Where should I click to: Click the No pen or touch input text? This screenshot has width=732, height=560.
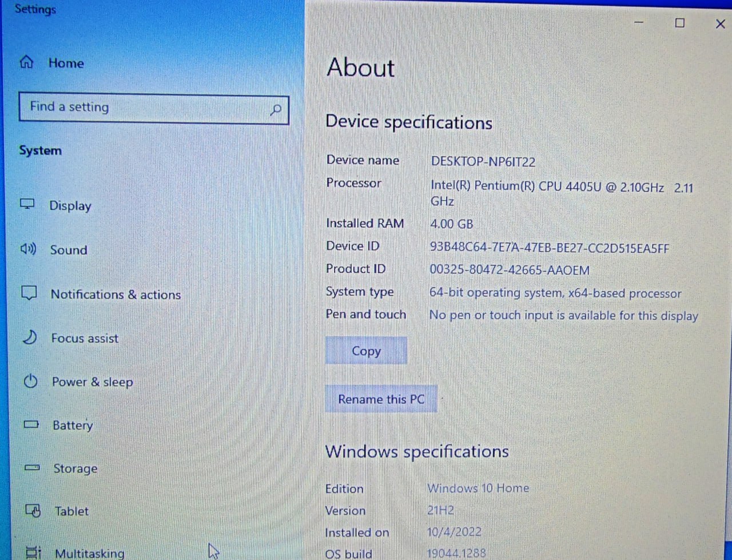563,315
